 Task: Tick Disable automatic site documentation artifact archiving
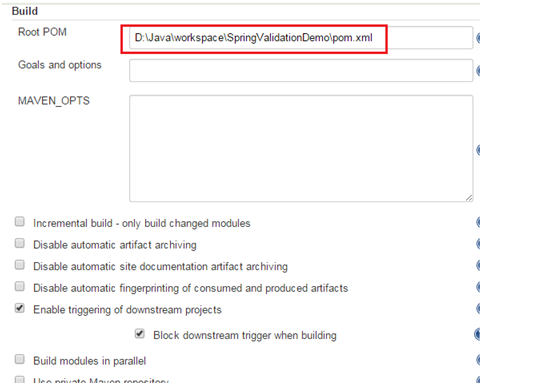pyautogui.click(x=20, y=264)
